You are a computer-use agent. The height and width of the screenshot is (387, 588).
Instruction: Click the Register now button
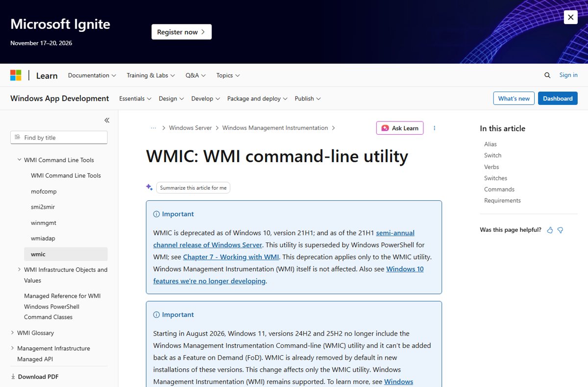point(181,32)
